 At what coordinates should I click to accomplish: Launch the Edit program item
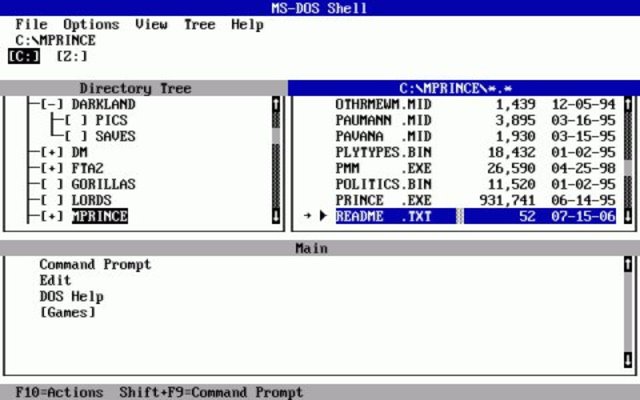coord(56,280)
